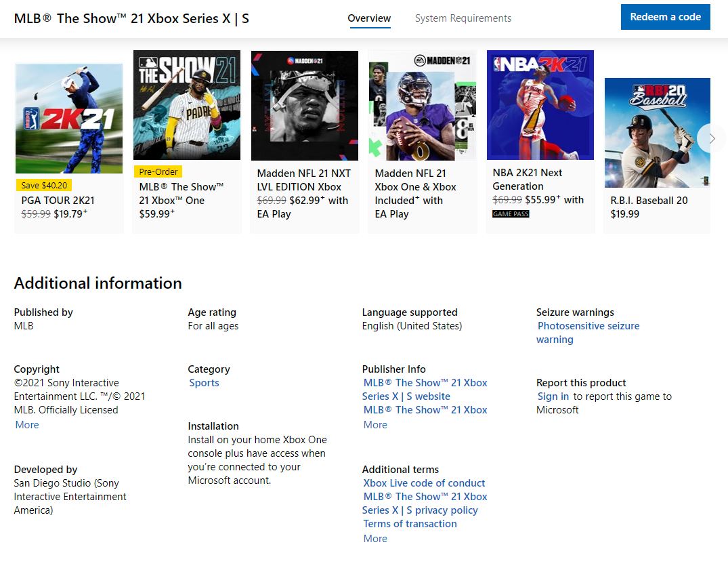Click the $19.99 price under R.B.I. Baseball
Viewport: 728px width, 574px height.
pos(625,213)
